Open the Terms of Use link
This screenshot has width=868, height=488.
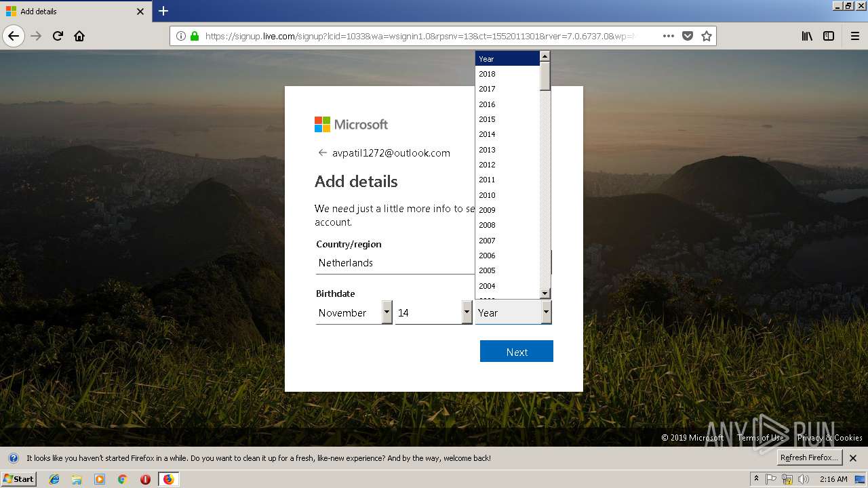coord(760,438)
